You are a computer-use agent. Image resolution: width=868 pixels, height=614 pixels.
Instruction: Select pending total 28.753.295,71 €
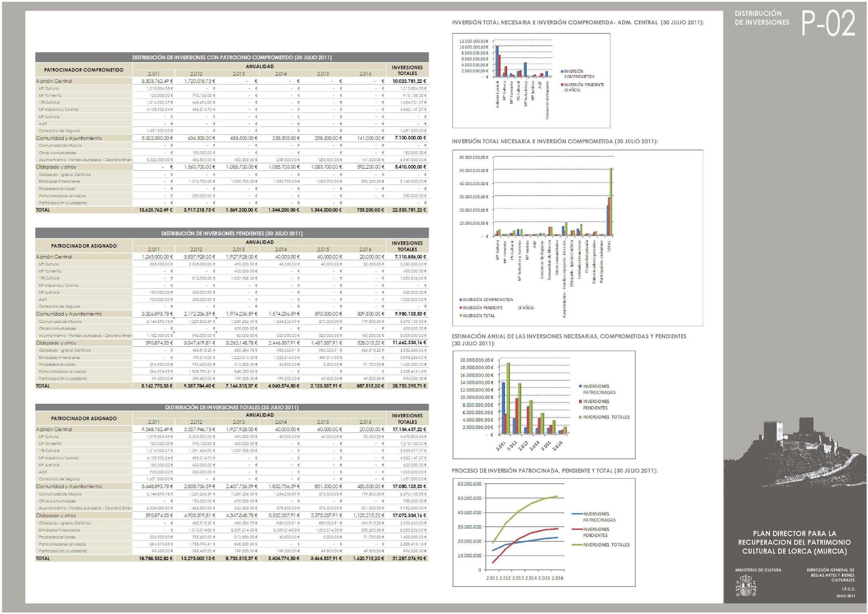click(x=409, y=386)
